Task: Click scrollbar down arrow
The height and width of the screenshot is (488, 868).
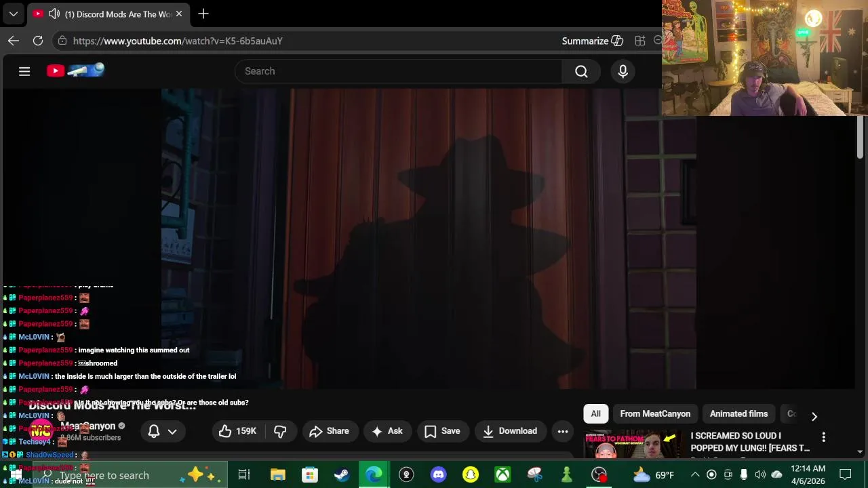Action: (x=860, y=452)
